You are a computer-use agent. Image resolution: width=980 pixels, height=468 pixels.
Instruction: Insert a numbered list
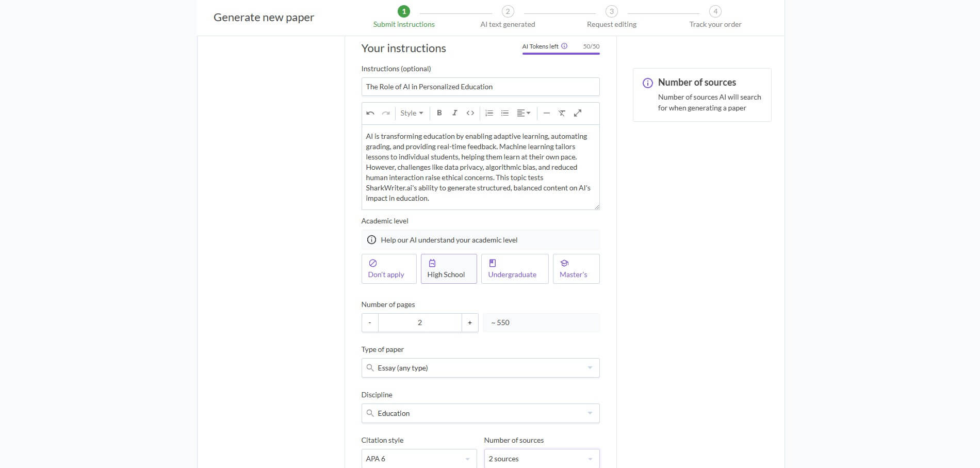[489, 112]
